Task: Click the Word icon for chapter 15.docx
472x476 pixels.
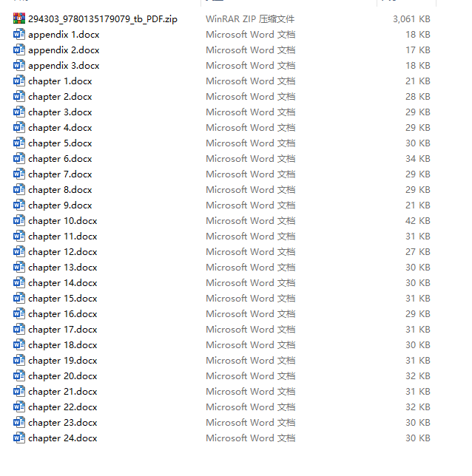Action: 19,298
